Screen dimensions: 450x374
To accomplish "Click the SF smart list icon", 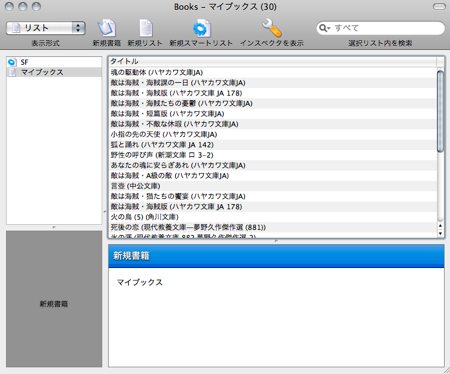I will 12,62.
